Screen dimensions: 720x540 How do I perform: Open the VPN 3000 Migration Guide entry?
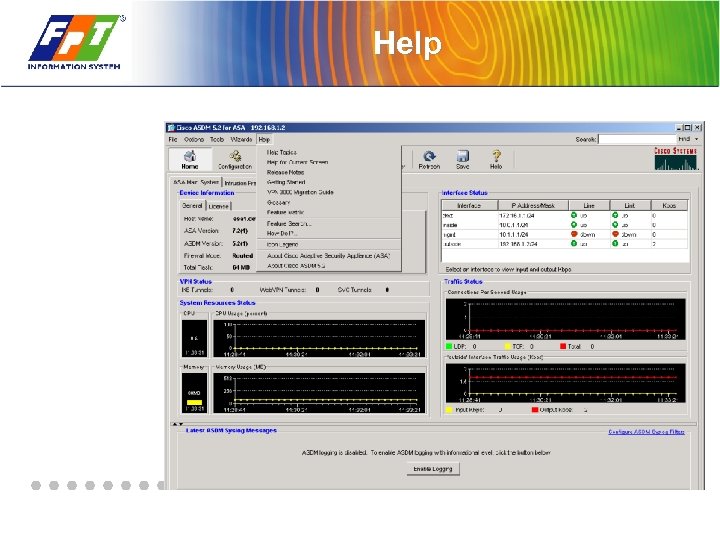(x=300, y=192)
